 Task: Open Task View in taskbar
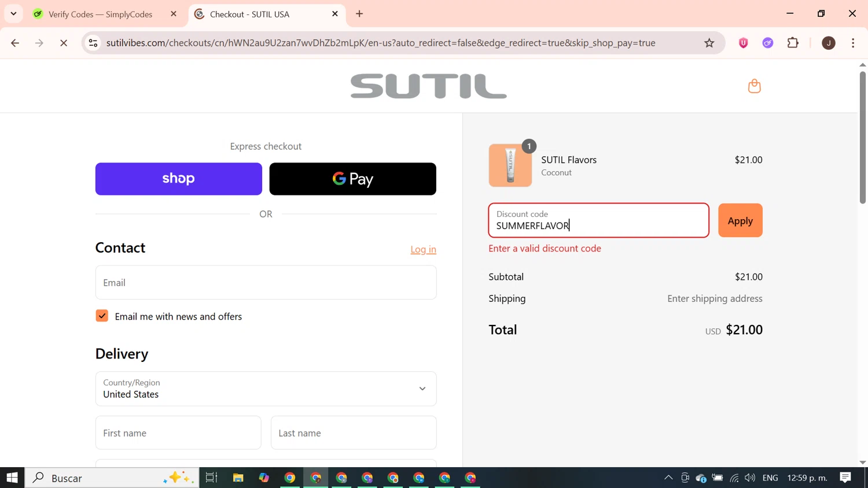(x=212, y=478)
